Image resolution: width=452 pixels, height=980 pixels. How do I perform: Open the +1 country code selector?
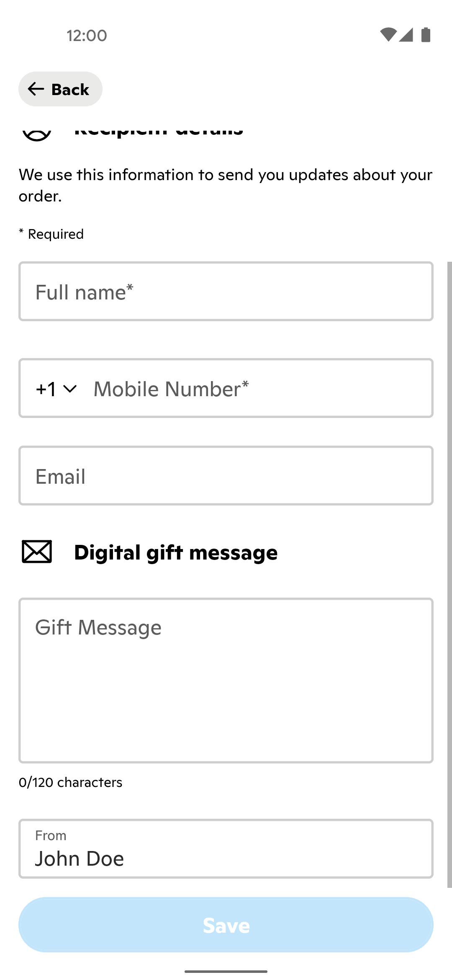point(46,389)
